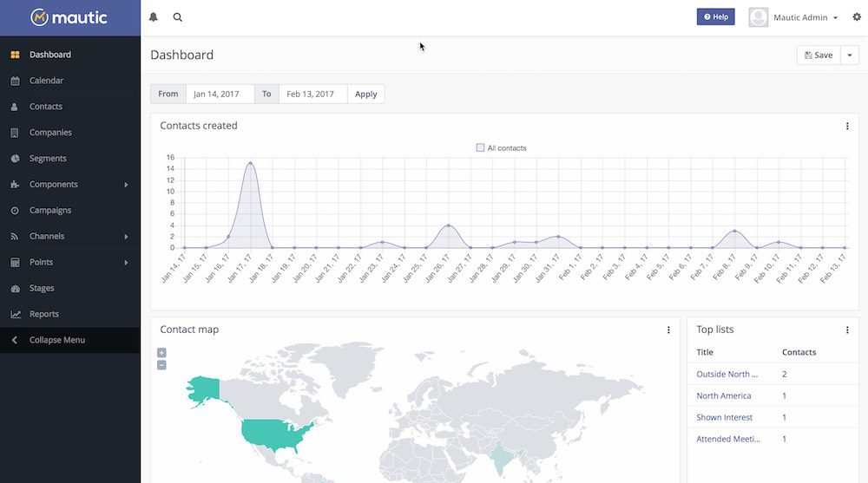The width and height of the screenshot is (868, 483).
Task: Click the Mautic logo
Action: pyautogui.click(x=69, y=17)
